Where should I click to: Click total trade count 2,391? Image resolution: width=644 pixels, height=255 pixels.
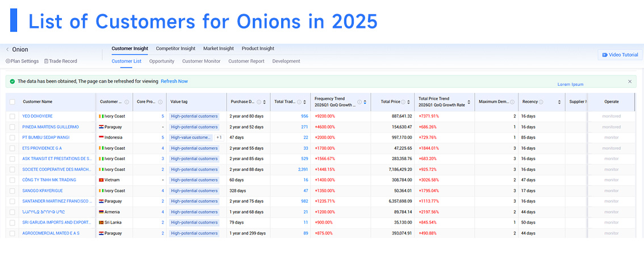[x=303, y=170]
